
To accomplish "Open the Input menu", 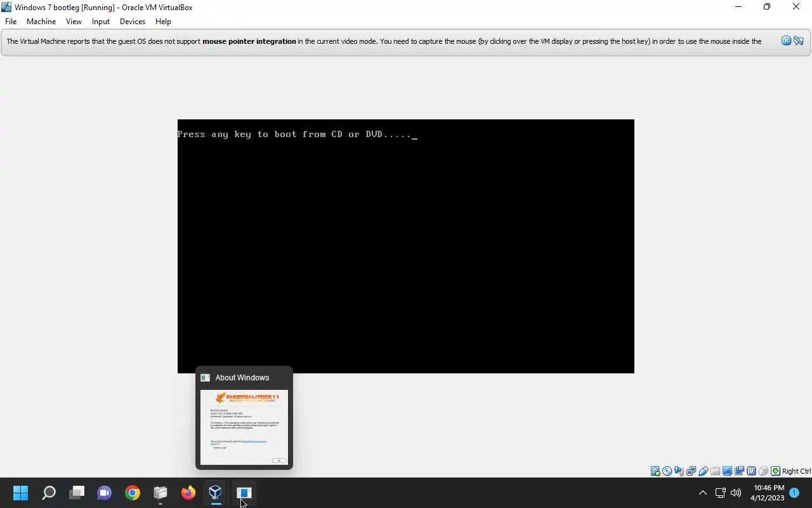I will [100, 22].
